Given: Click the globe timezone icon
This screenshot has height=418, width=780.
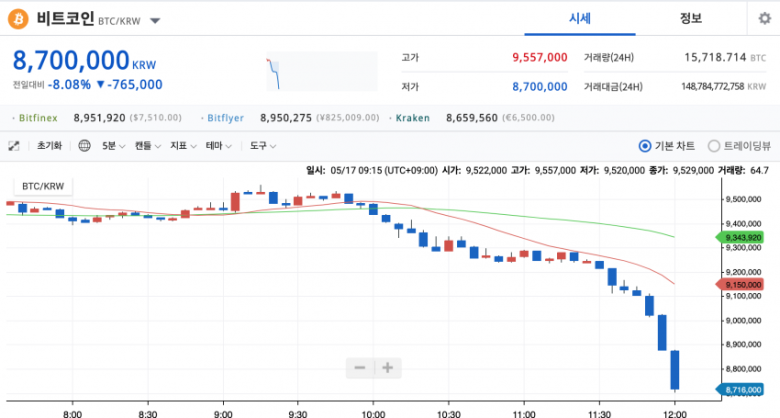Looking at the screenshot, I should point(84,145).
